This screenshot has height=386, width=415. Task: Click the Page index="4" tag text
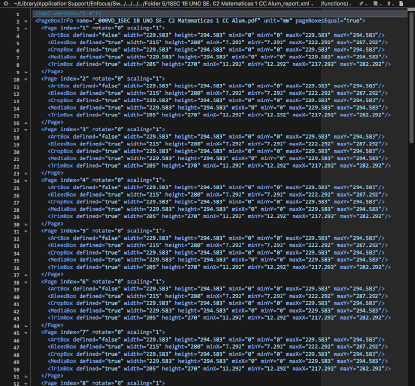103,180
